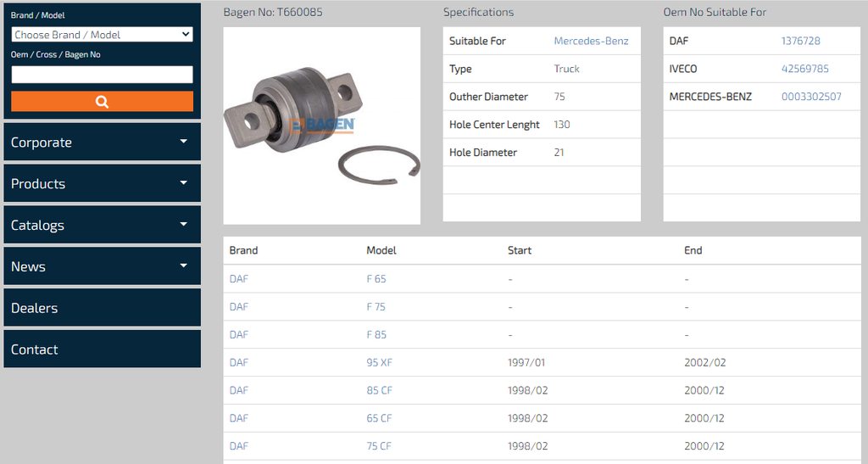Click the DAF brand link in the F 65 row
868x464 pixels.
[238, 278]
